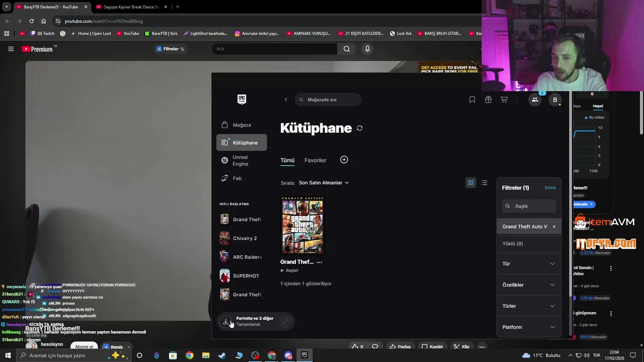The image size is (644, 362).
Task: Click Epic Games Launcher taskbar icon
Action: coord(304,355)
